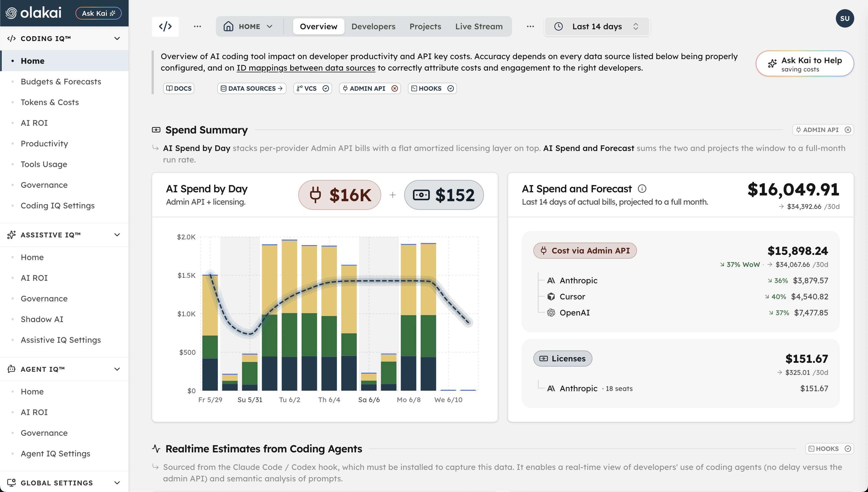
Task: Open the ellipsis menu after Live Stream
Action: click(530, 26)
